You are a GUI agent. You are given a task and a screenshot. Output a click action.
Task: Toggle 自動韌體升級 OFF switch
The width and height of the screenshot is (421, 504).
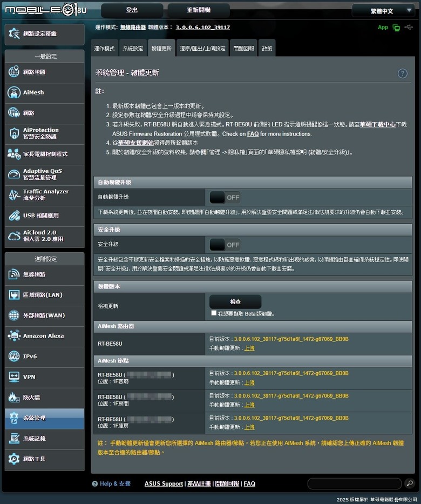tap(225, 197)
